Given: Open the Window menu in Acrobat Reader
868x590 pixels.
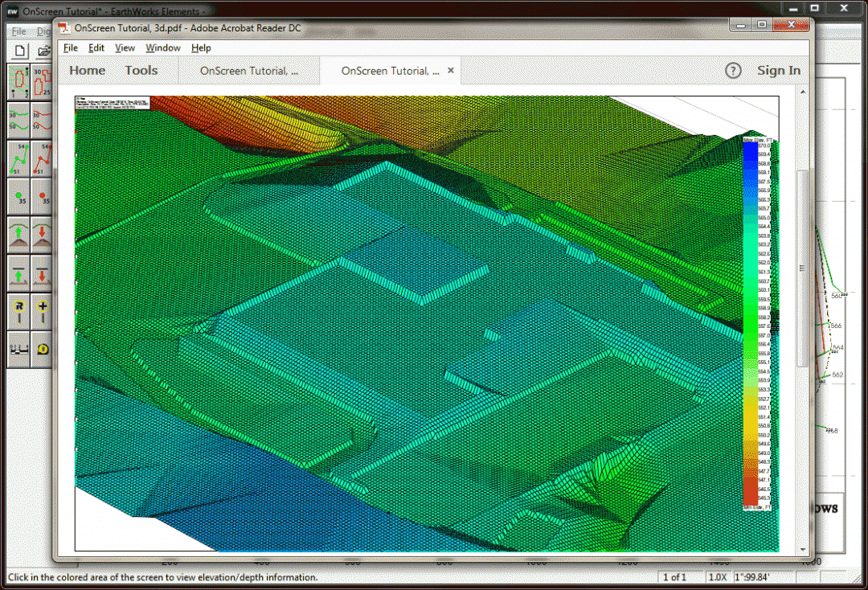Looking at the screenshot, I should [x=163, y=47].
